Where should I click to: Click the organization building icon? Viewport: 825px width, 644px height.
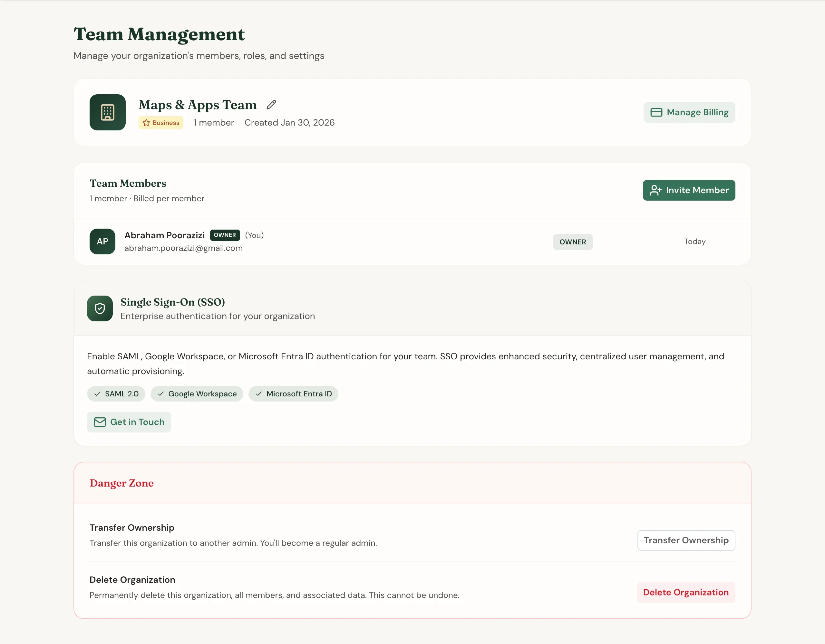click(108, 112)
